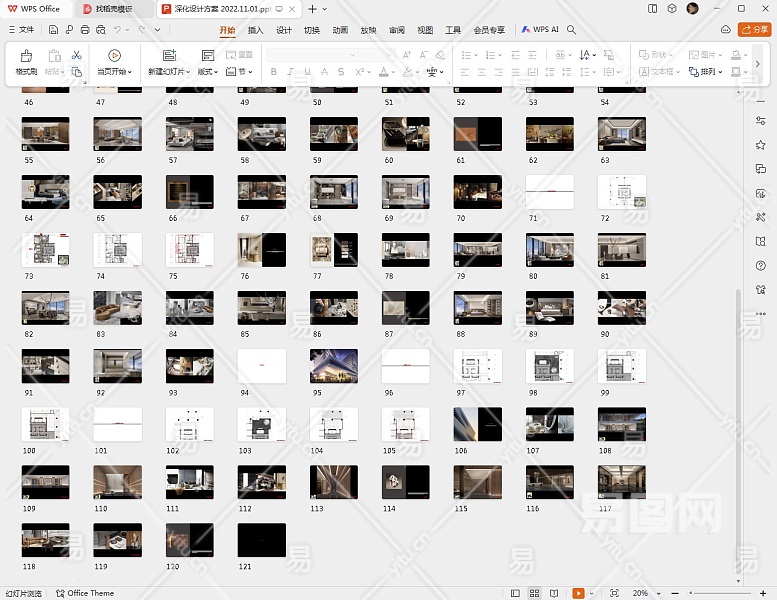Click the orange slideshow play button in status bar
The image size is (777, 600).
point(578,593)
